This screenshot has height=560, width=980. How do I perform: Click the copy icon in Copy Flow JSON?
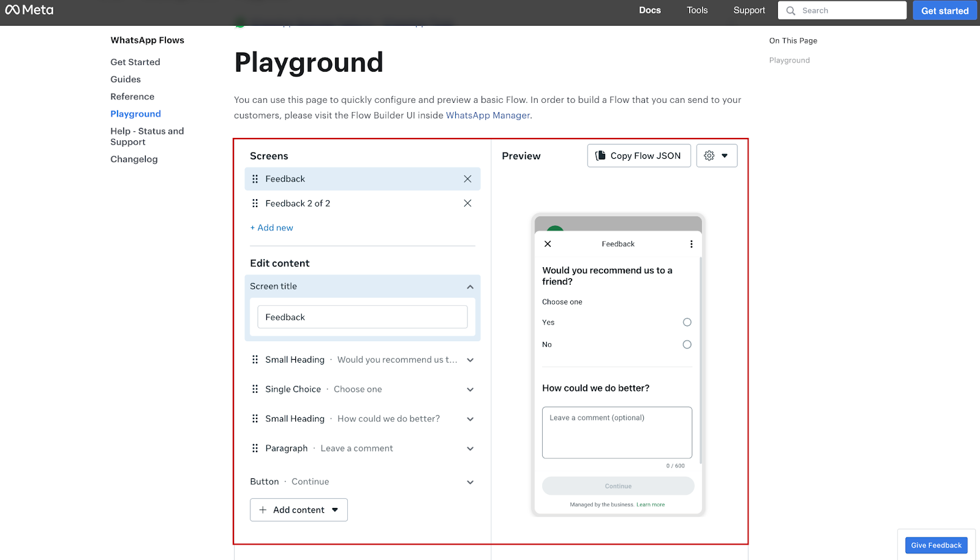600,156
